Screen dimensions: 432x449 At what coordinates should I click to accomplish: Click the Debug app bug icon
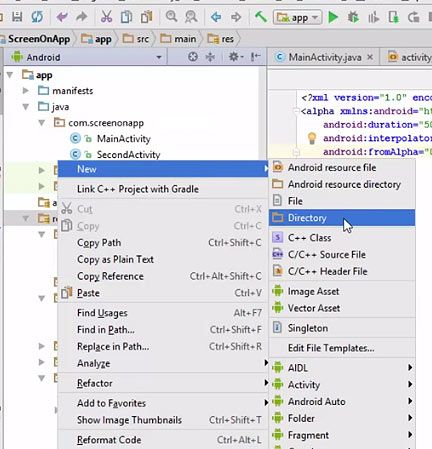point(353,17)
